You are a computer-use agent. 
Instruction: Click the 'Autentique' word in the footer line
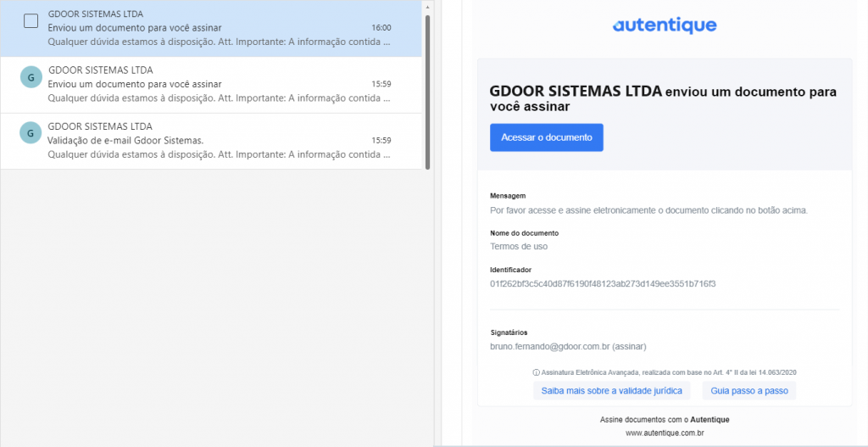tap(709, 419)
